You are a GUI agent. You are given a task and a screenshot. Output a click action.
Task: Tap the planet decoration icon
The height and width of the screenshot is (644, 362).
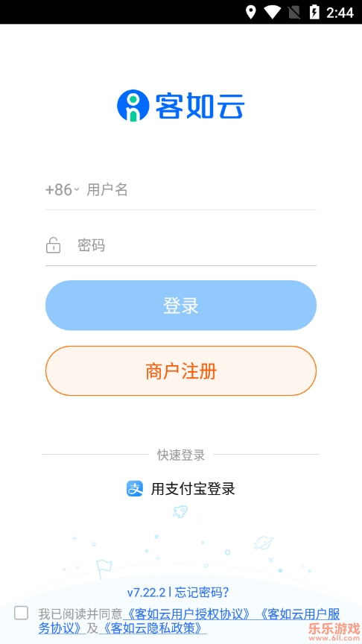tap(264, 543)
